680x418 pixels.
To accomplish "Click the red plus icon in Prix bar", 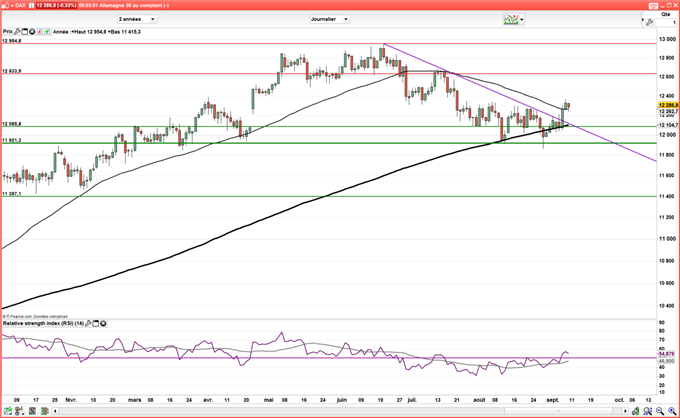I will 39,32.
